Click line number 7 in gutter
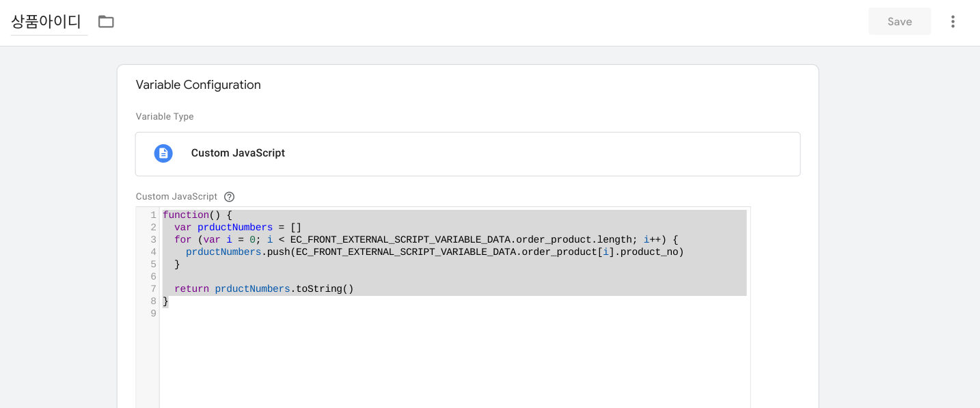This screenshot has width=980, height=408. (x=153, y=289)
